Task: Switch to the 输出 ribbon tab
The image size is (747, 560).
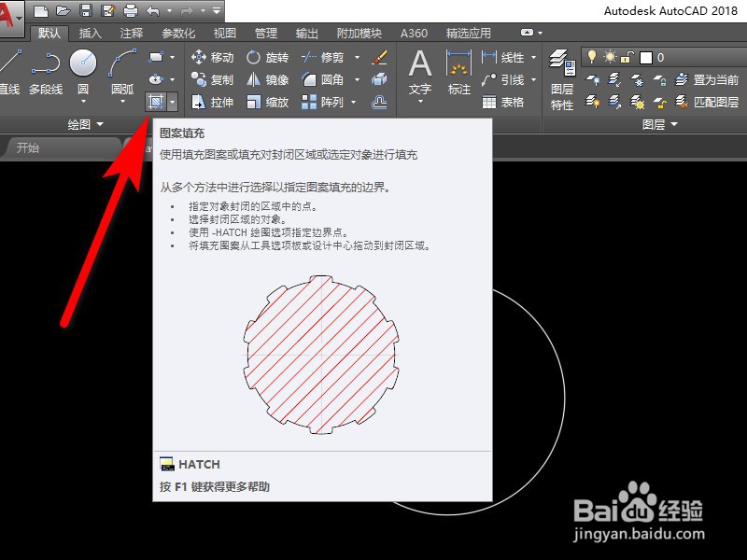Action: click(x=306, y=33)
